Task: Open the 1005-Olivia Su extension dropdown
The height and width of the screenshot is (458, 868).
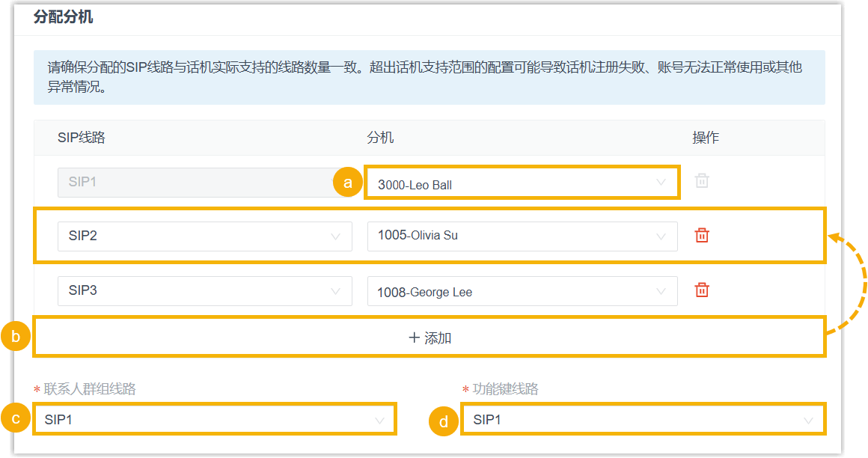Action: [x=522, y=236]
